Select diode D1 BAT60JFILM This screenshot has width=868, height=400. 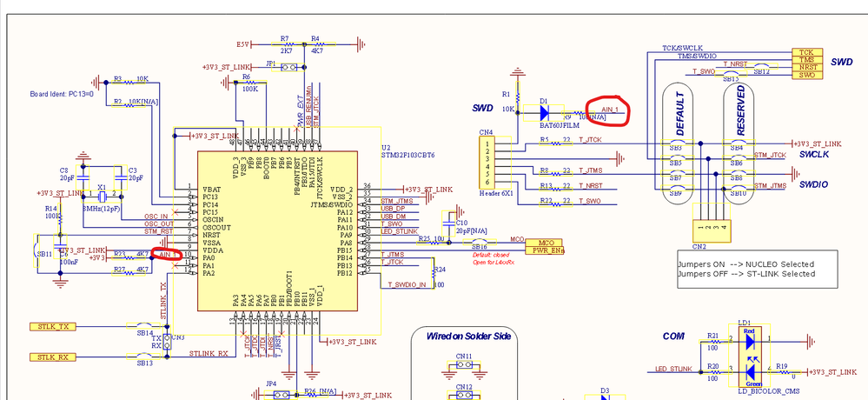(x=544, y=113)
